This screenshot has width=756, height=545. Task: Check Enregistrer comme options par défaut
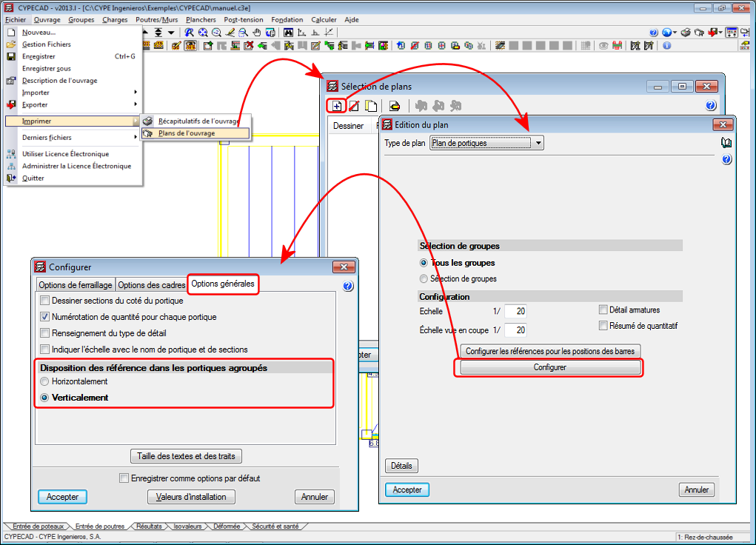click(124, 478)
